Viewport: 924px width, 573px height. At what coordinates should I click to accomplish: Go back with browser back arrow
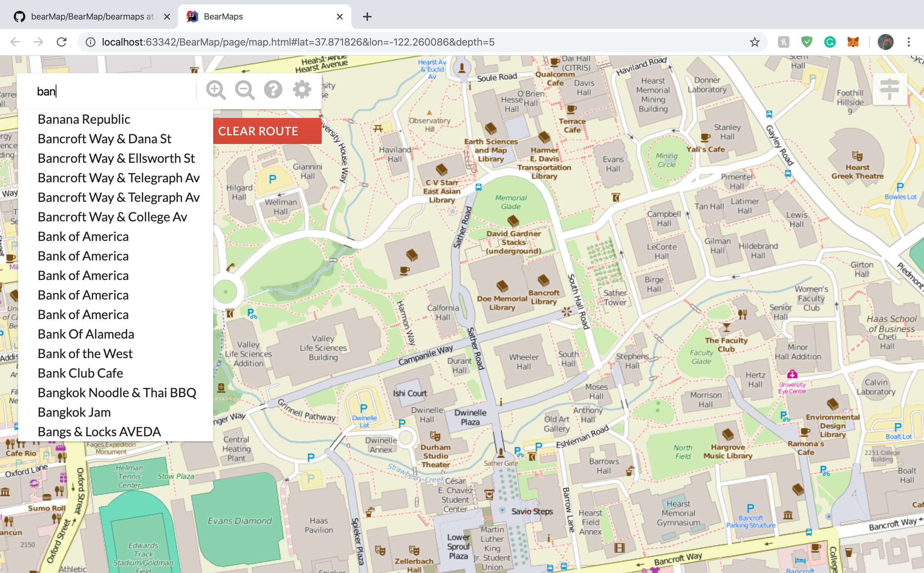pyautogui.click(x=15, y=42)
